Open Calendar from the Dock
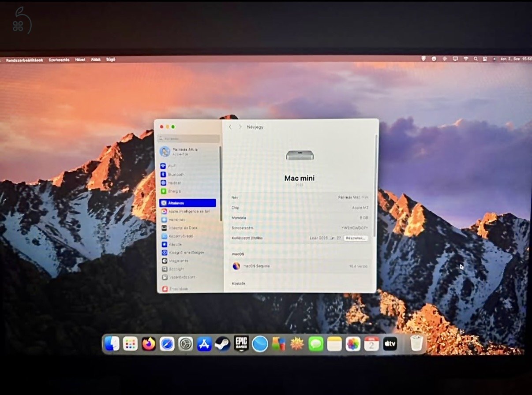Image resolution: width=532 pixels, height=395 pixels. coord(371,343)
